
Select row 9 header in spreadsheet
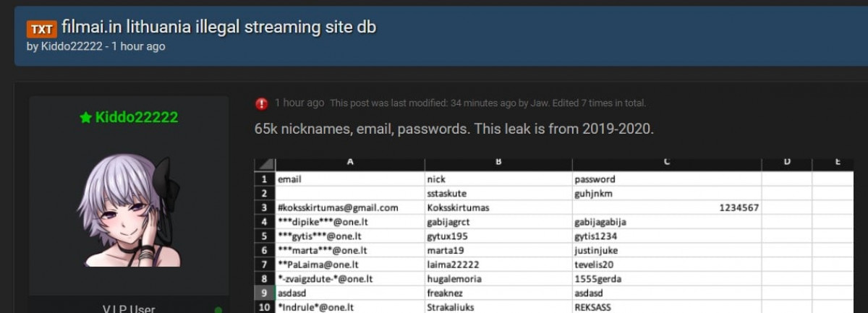pos(265,294)
